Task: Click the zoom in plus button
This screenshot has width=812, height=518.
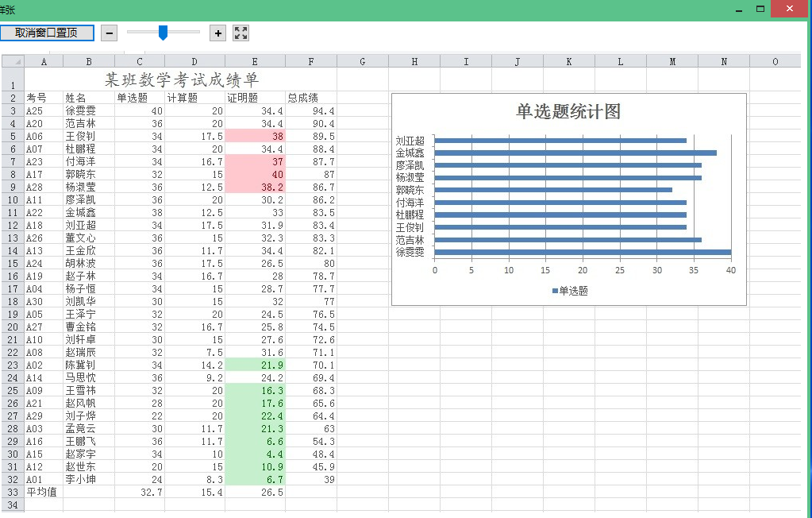Action: (x=217, y=33)
